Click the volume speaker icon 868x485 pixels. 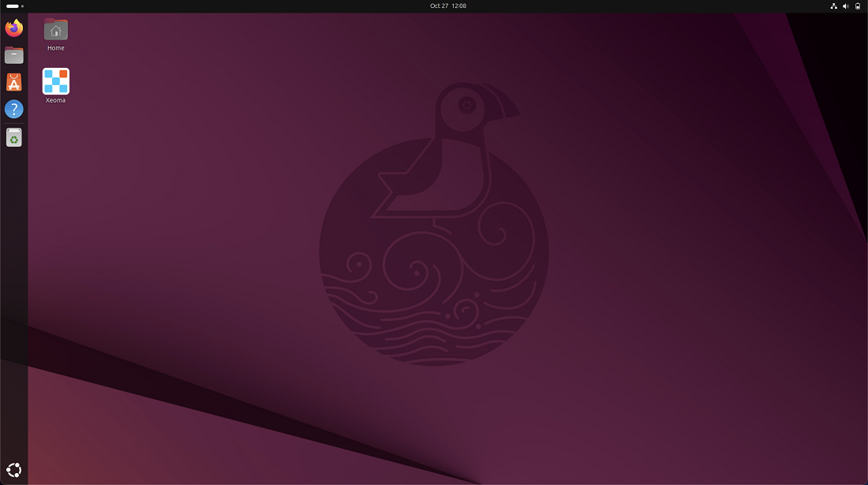pos(846,6)
